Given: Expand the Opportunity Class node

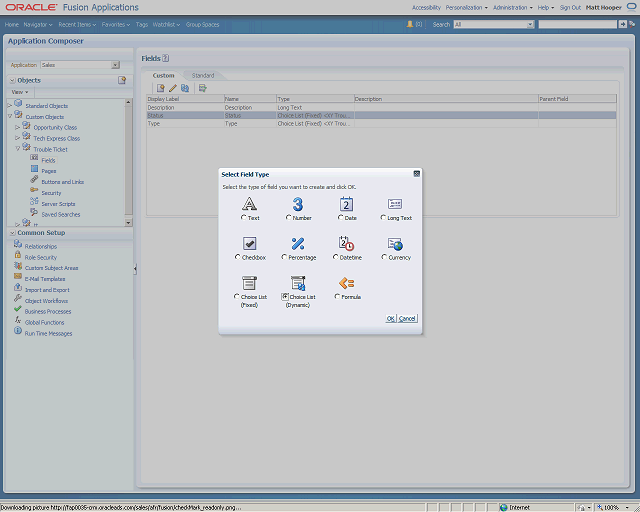Looking at the screenshot, I should (x=18, y=127).
